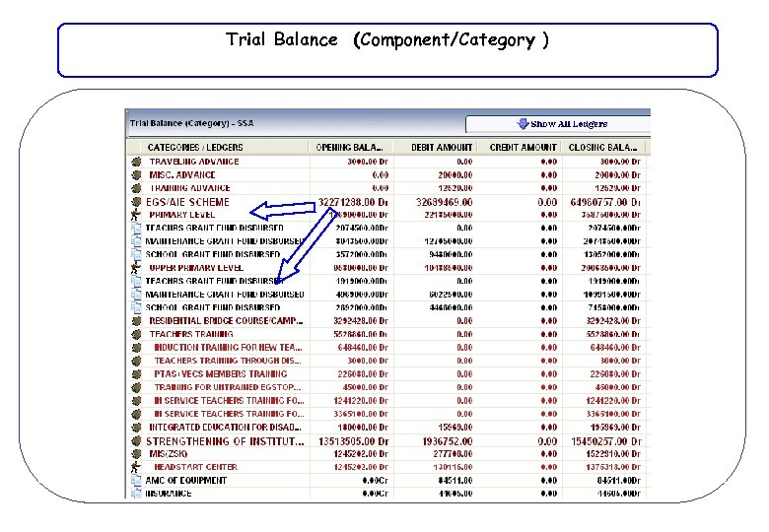
Task: Select the INDUCTION TRAINING FOR NEW TEA... row
Action: [x=228, y=348]
